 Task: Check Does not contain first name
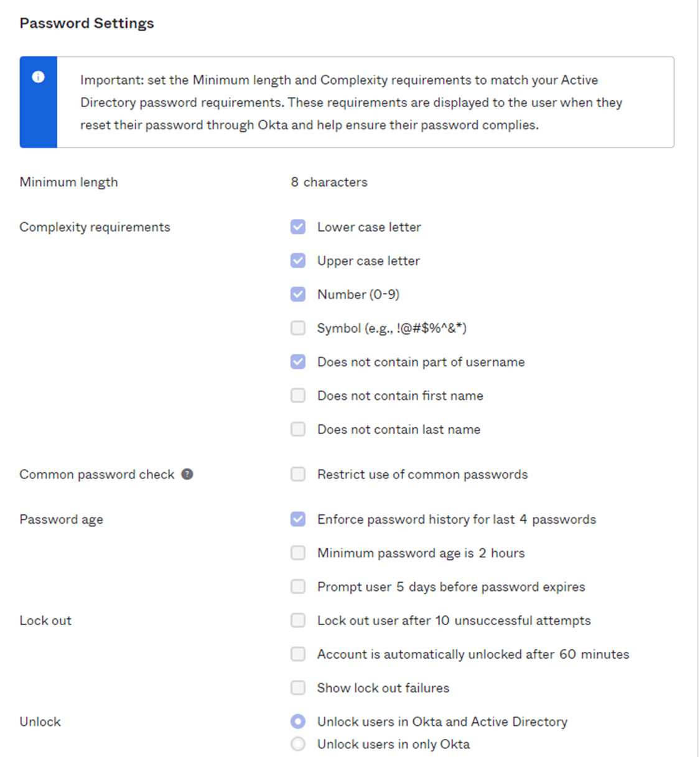click(298, 396)
